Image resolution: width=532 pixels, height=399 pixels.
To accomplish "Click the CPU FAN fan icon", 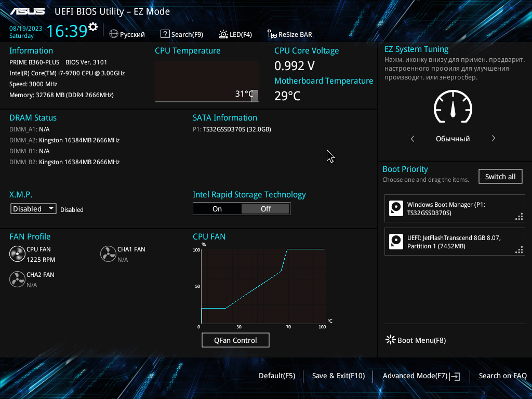I will [17, 254].
